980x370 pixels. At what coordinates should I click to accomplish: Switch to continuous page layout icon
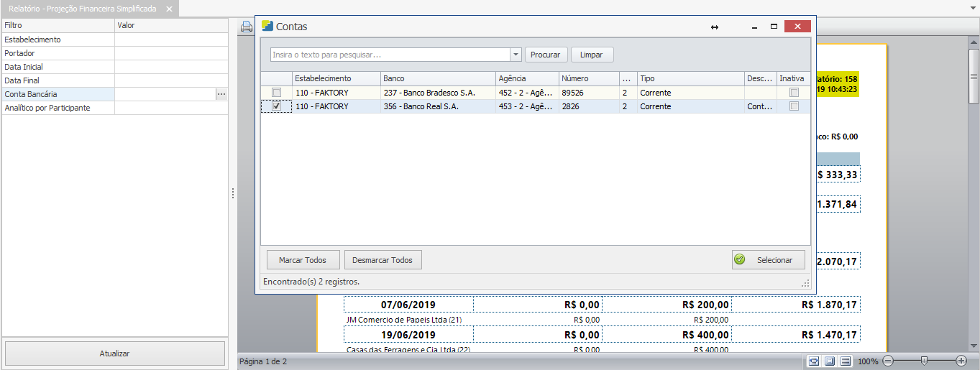click(846, 361)
